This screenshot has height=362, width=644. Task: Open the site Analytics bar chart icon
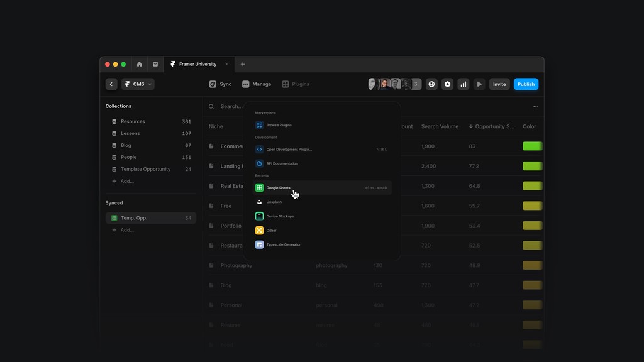[x=464, y=84]
